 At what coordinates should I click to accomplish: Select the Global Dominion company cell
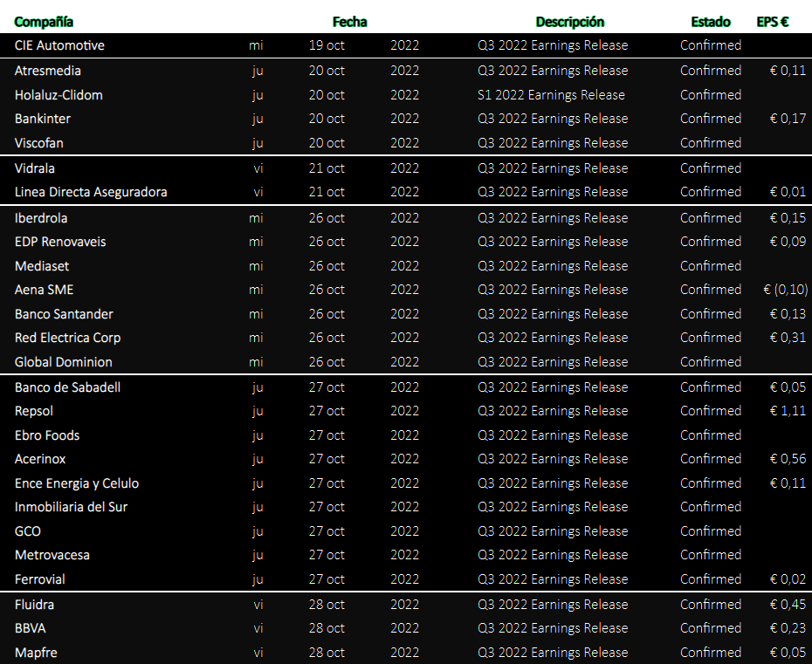(x=63, y=362)
